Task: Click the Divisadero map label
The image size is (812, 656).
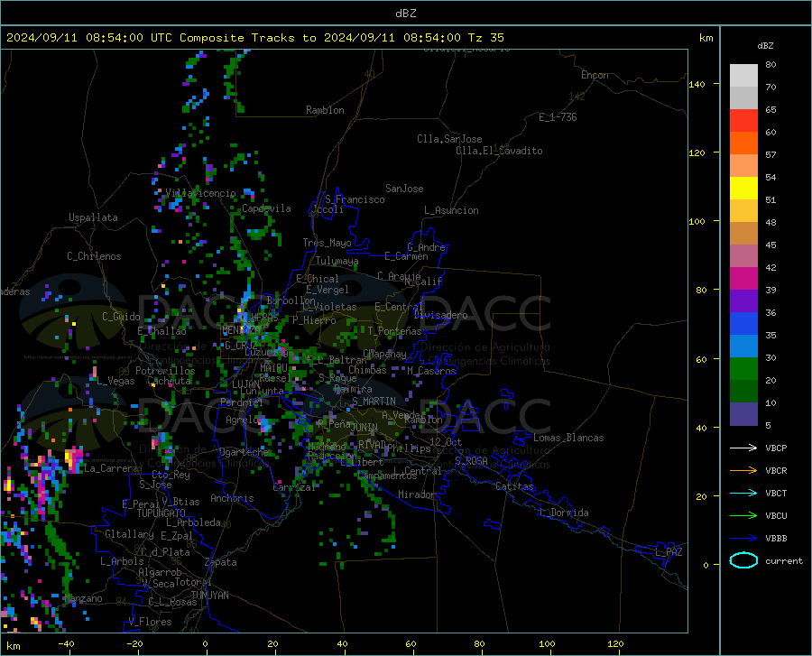Action: click(440, 315)
